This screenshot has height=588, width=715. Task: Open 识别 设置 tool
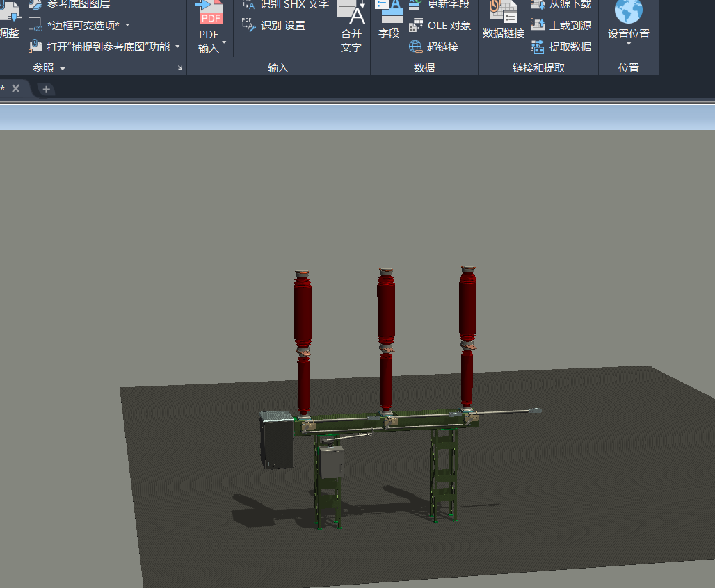coord(273,26)
